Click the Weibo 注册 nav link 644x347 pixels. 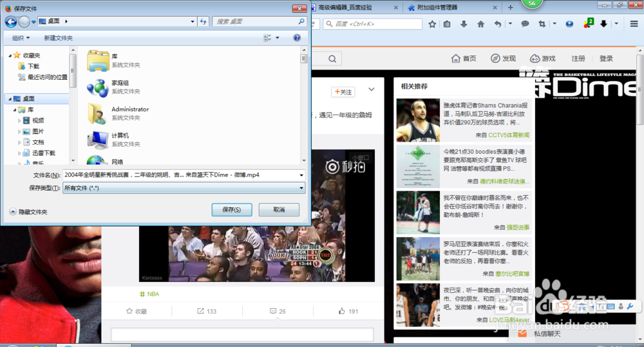coord(578,59)
